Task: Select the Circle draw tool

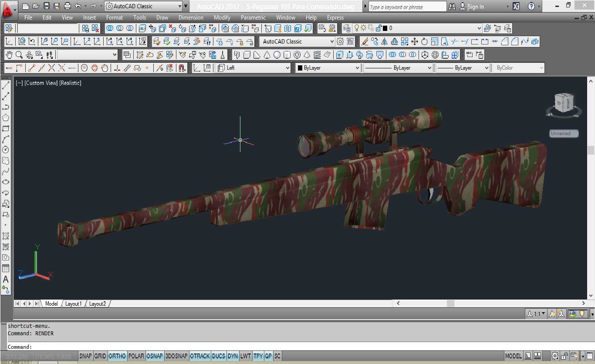Action: (6, 150)
